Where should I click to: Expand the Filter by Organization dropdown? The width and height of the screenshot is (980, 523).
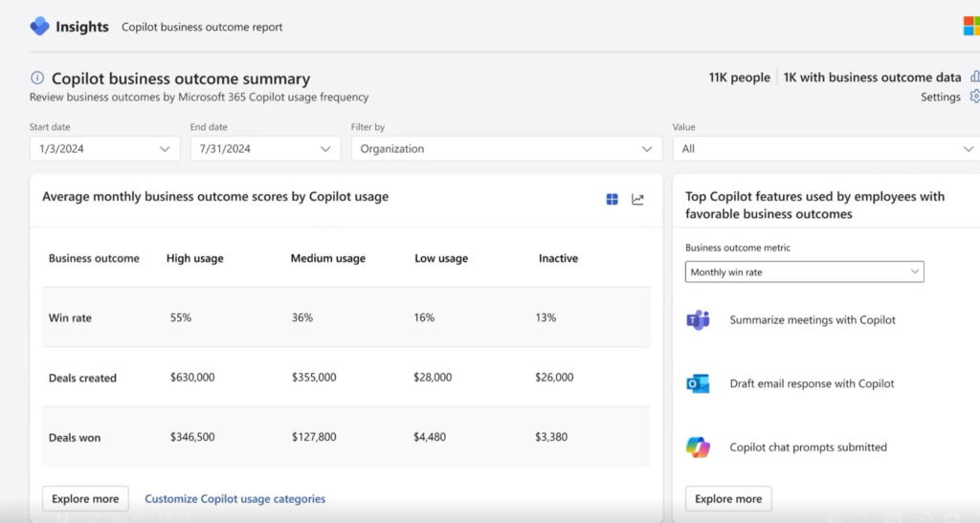tap(506, 148)
